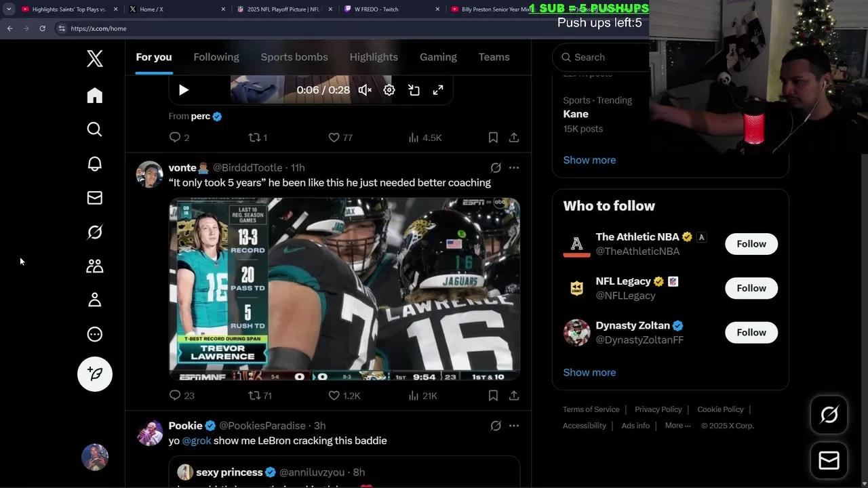Reply to vonte's post with 23 replies
868x488 pixels.
[182, 396]
